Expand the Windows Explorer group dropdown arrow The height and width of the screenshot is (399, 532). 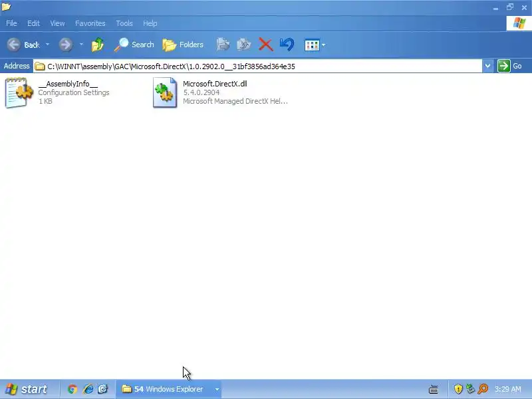point(217,389)
